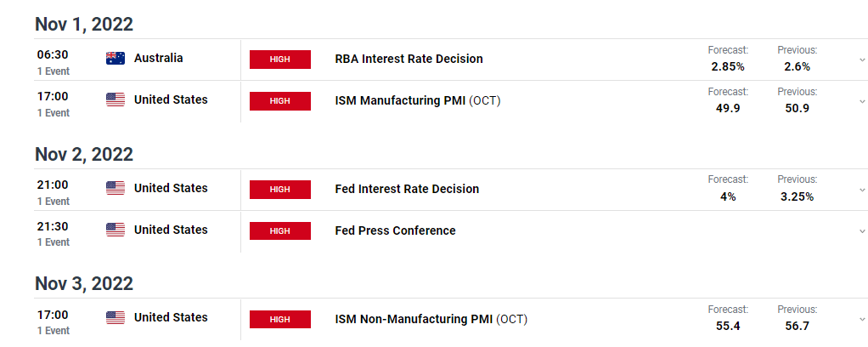Expand the Fed Press Conference row chevron
Image resolution: width=868 pixels, height=347 pixels.
[x=862, y=231]
